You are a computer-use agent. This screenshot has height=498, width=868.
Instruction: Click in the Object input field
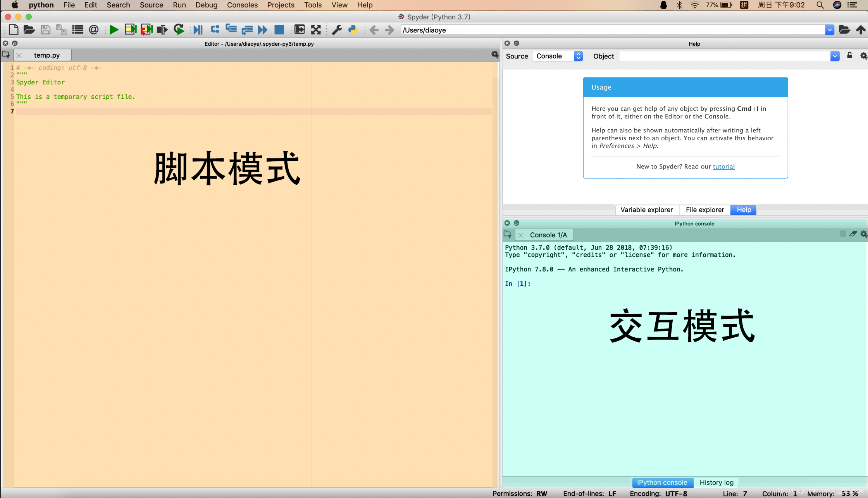pos(725,56)
